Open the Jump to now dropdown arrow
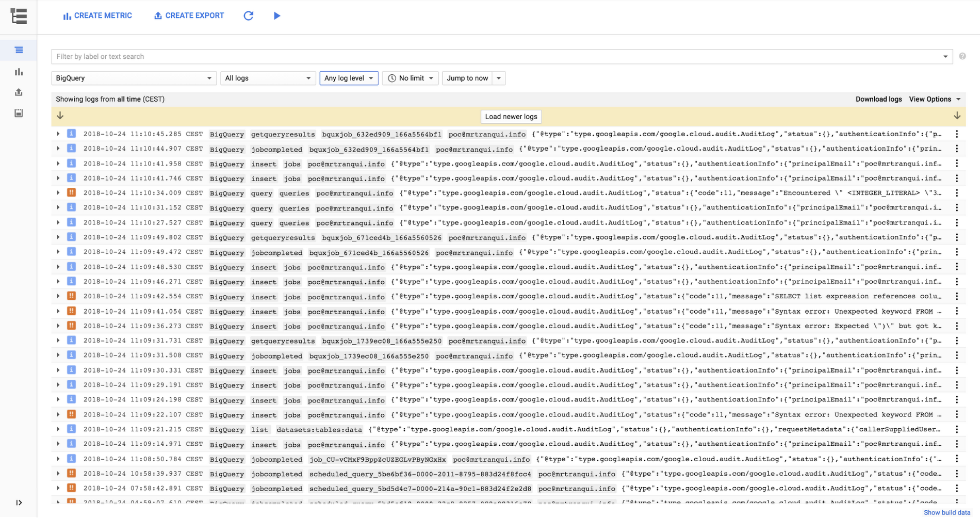The image size is (980, 518). pos(499,78)
